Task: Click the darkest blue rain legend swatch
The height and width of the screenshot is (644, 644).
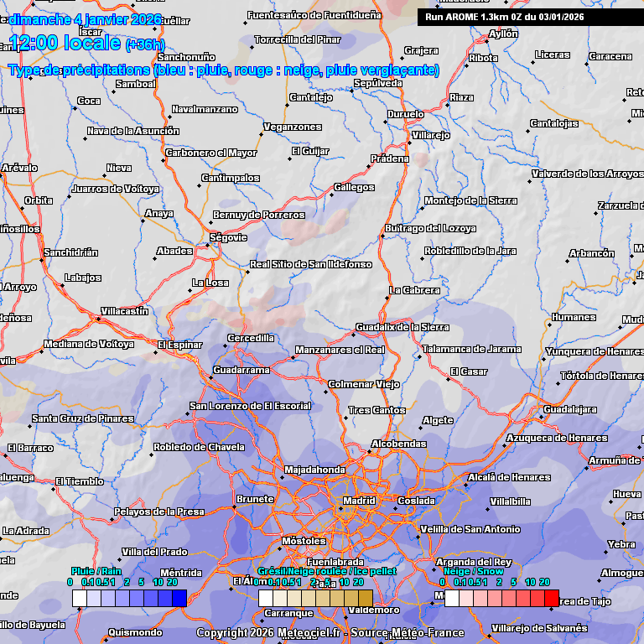Action: click(179, 598)
